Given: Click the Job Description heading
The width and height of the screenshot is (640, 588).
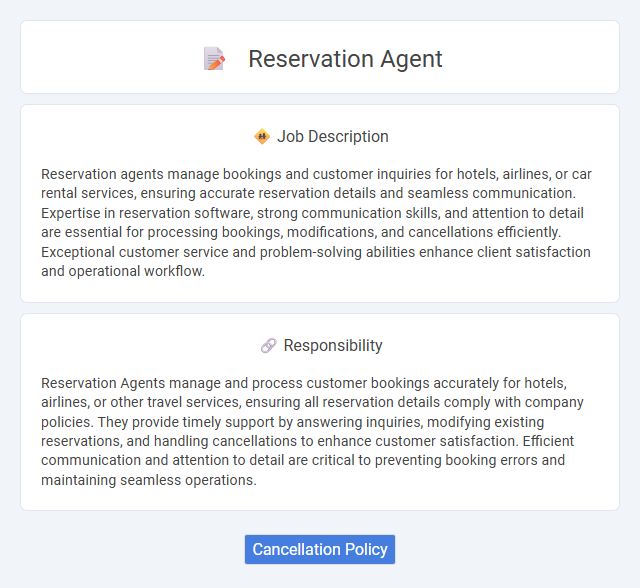Looking at the screenshot, I should click(x=333, y=136).
